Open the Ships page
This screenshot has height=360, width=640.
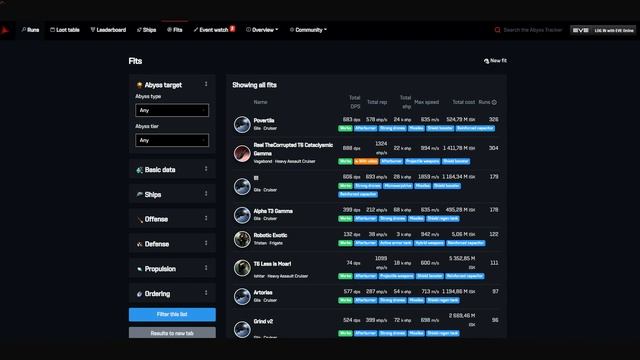click(147, 30)
